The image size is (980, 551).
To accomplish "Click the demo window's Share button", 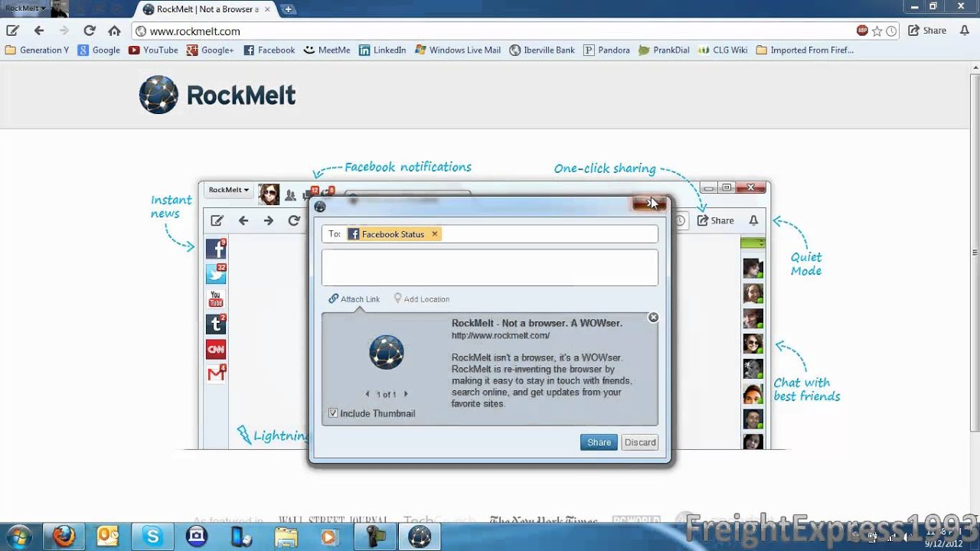I will tap(715, 220).
